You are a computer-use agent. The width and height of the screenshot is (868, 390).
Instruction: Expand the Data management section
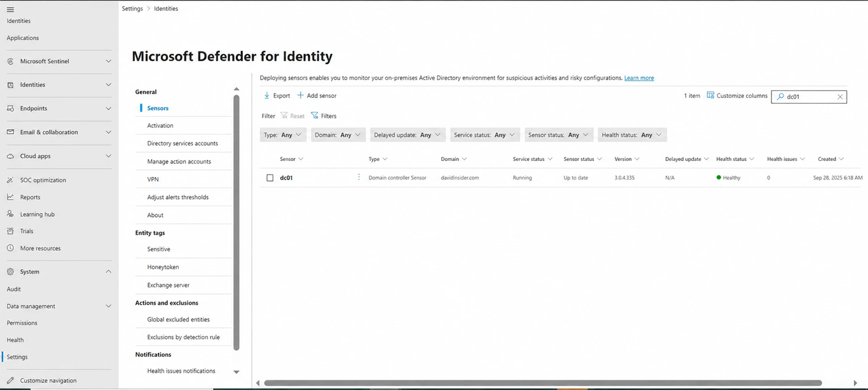tap(108, 306)
